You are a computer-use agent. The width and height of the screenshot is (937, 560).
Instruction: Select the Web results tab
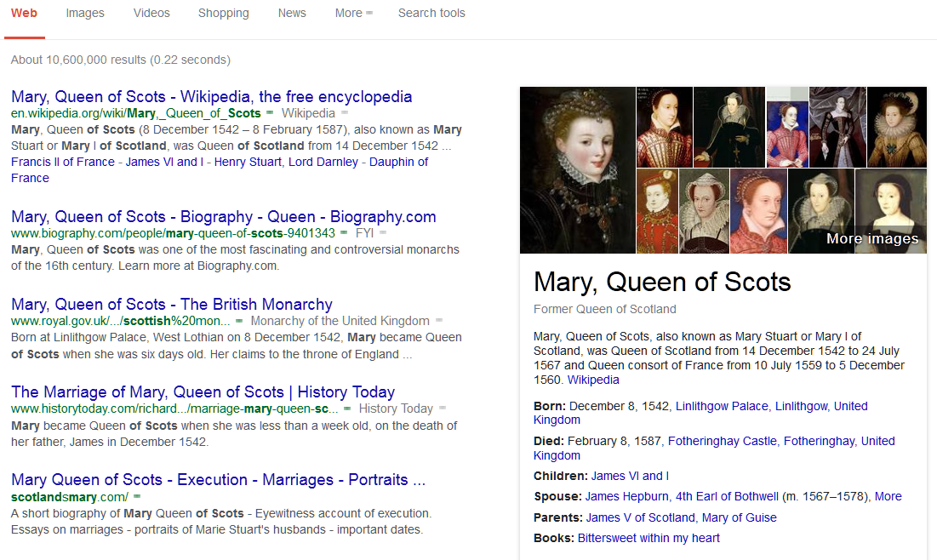[24, 13]
